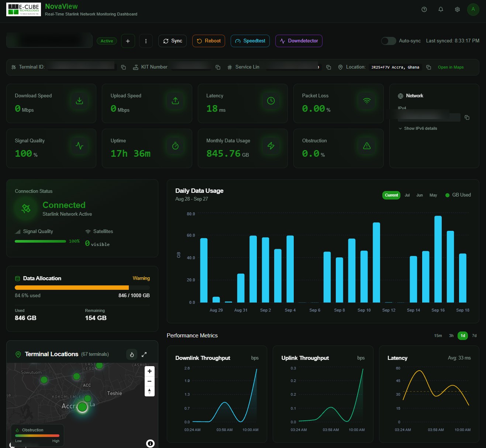Copy the Terminal ID value
The width and height of the screenshot is (486, 448).
pos(124,67)
